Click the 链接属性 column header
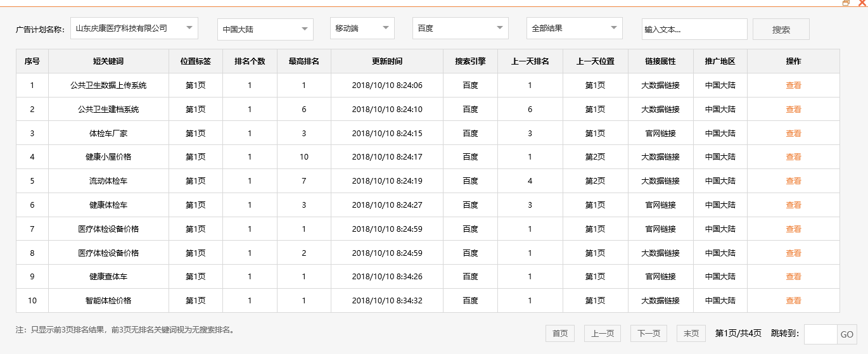Viewport: 868px width, 354px height. click(661, 61)
